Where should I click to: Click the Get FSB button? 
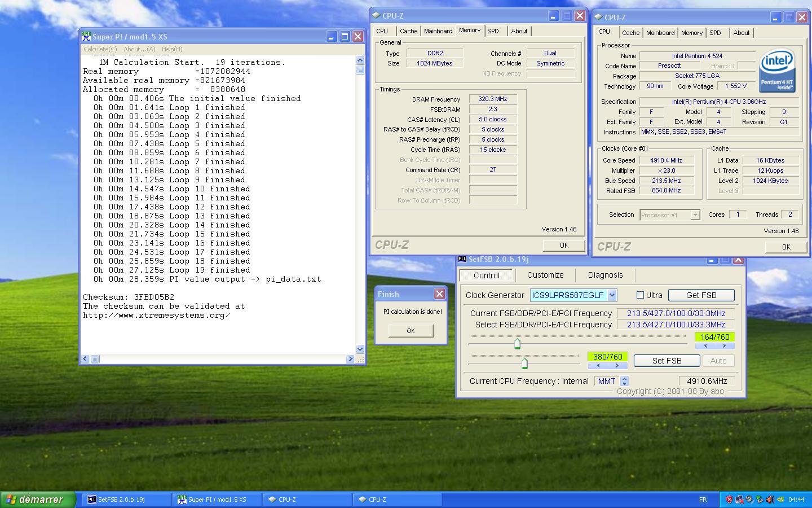click(701, 295)
